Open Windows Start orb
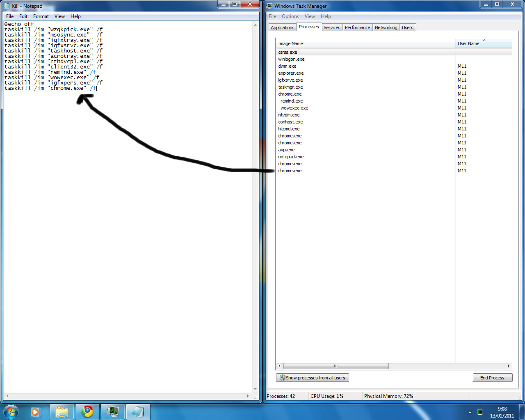 pyautogui.click(x=11, y=411)
